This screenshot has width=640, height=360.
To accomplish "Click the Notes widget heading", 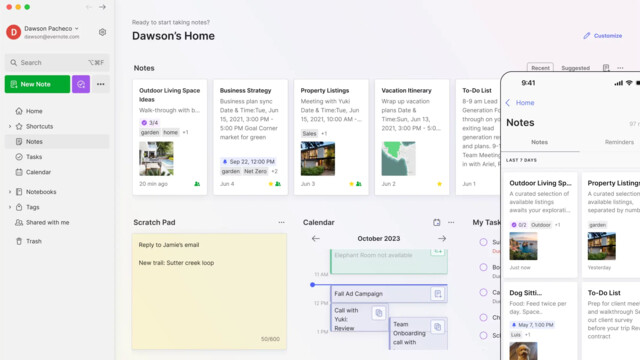I will point(144,68).
